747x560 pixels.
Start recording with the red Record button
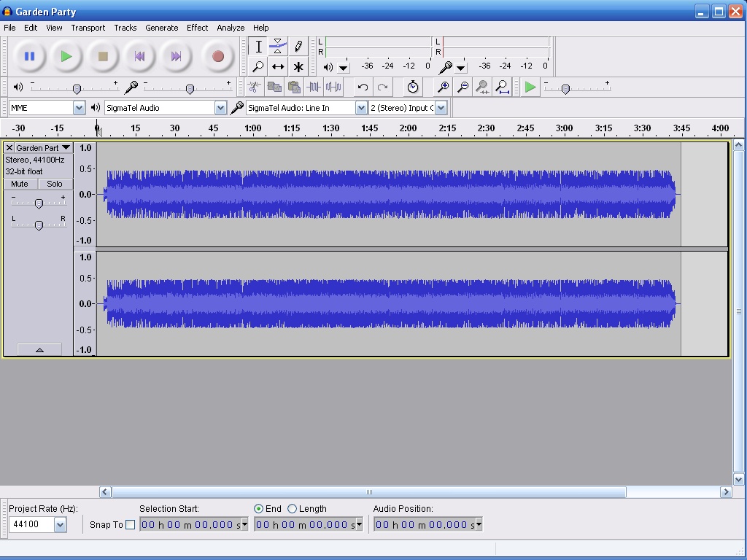217,56
